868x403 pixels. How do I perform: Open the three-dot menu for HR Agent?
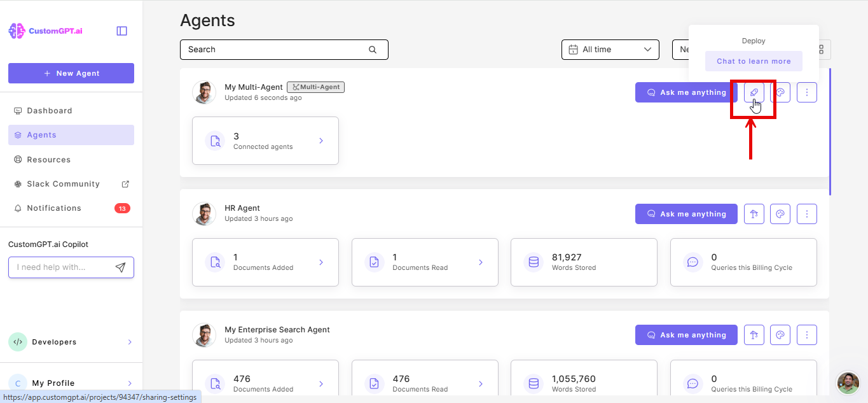point(807,214)
